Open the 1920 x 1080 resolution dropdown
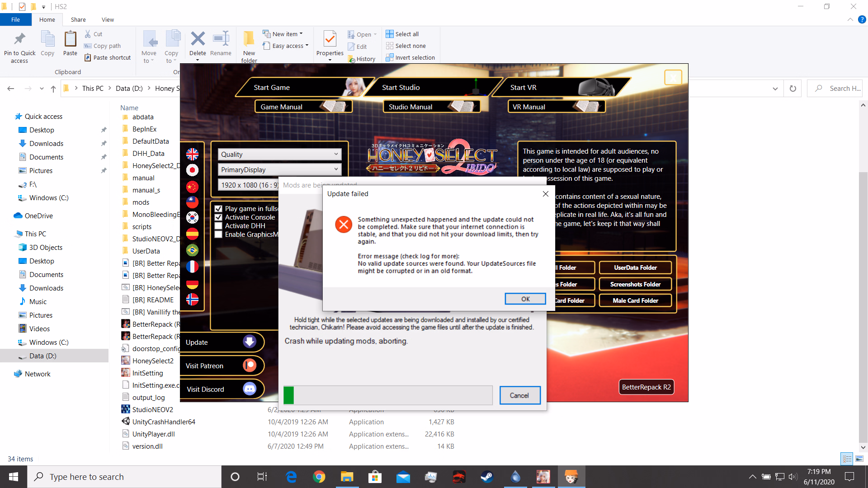The image size is (868, 488). pyautogui.click(x=249, y=185)
